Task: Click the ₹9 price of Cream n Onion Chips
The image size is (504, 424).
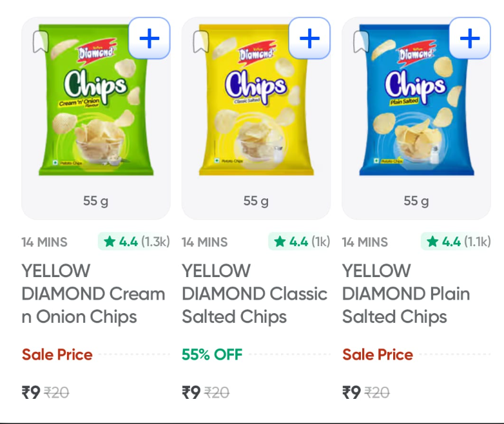Action: 31,392
